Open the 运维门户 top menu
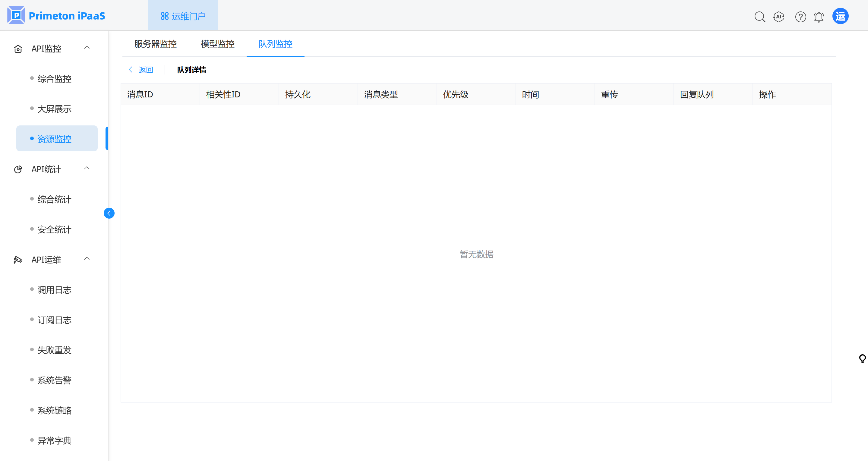Viewport: 868px width, 461px height. [183, 16]
